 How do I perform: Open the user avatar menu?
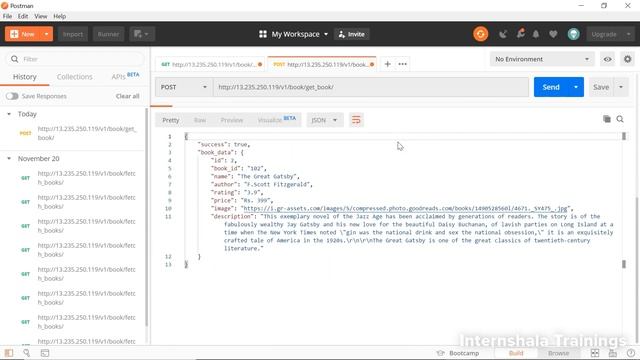573,34
